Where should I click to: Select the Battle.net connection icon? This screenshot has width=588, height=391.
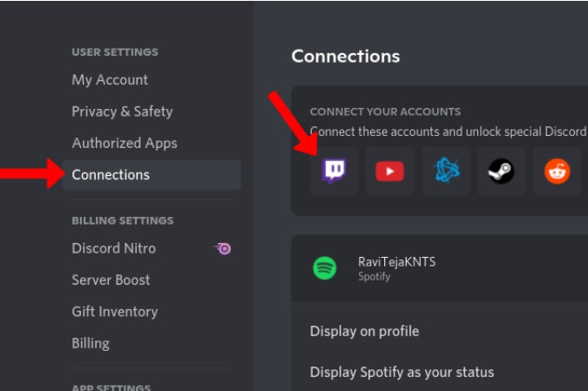click(445, 171)
